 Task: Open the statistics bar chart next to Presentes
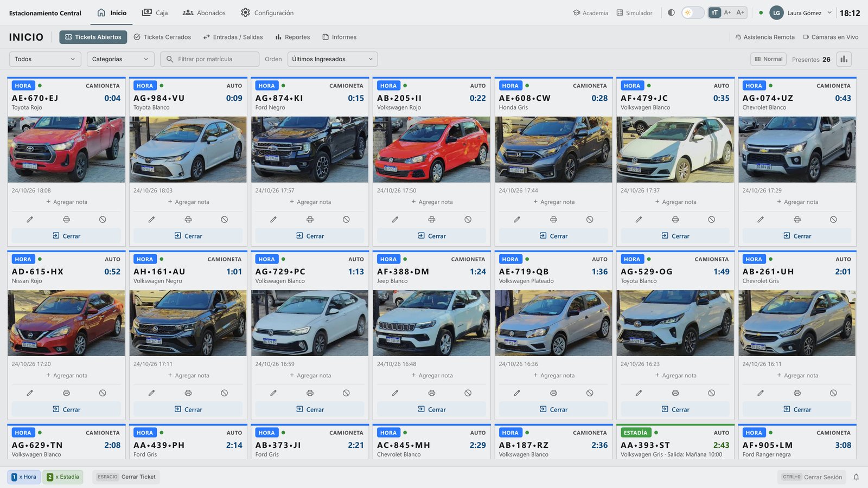point(844,59)
